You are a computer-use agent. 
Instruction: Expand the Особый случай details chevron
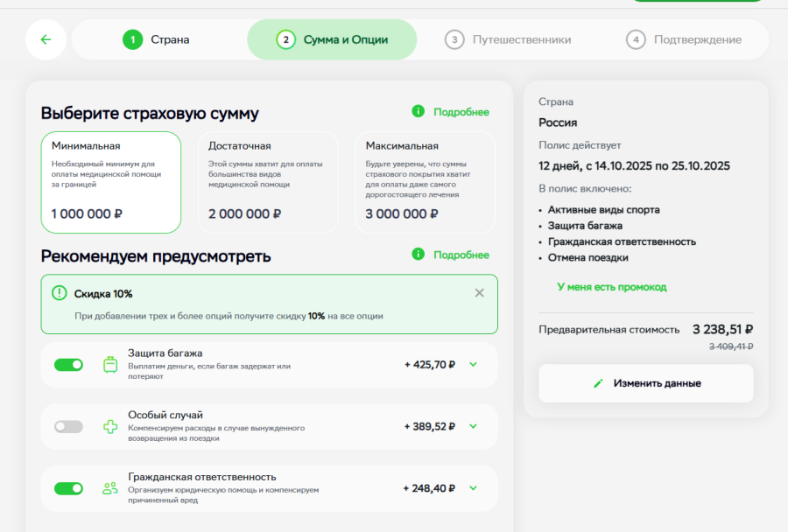(x=474, y=427)
